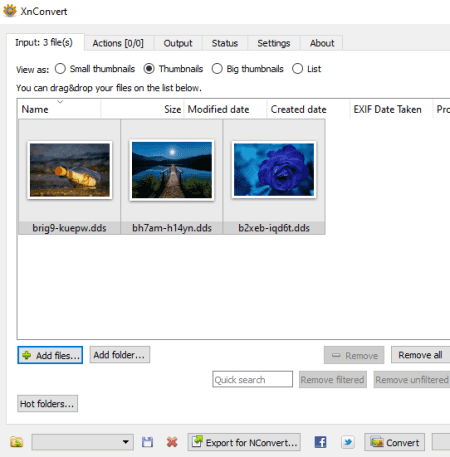Click the XnConvert app logo icon
The height and width of the screenshot is (457, 450).
(10, 11)
